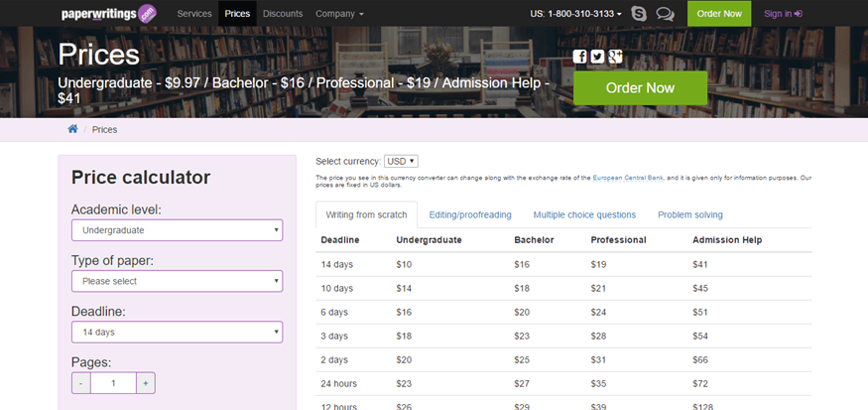This screenshot has height=410, width=868.
Task: Click the paperwritings.com logo
Action: click(109, 13)
